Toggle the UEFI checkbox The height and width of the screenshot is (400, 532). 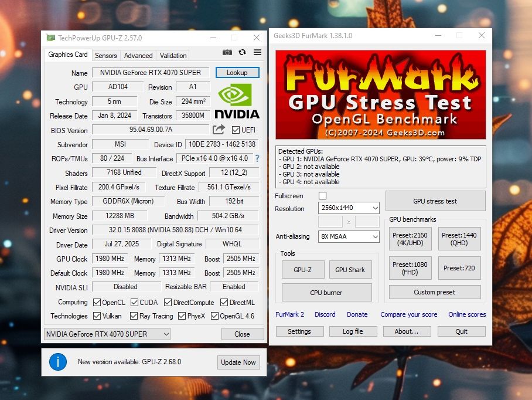pyautogui.click(x=236, y=130)
